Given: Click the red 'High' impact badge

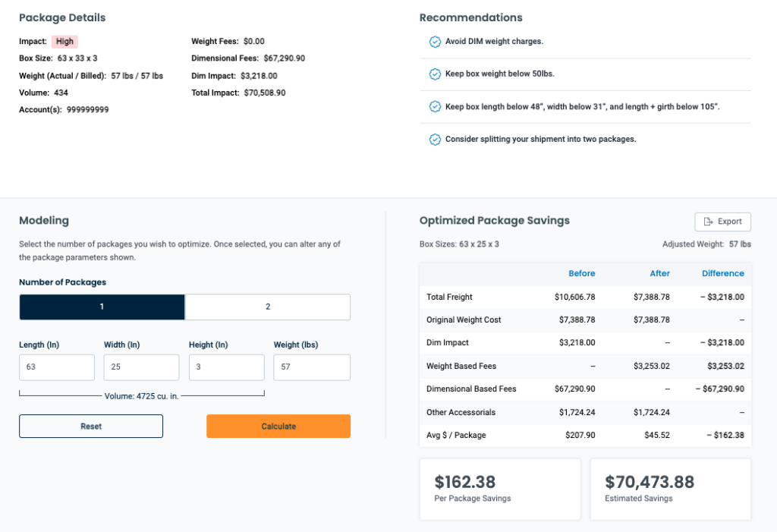Looking at the screenshot, I should click(x=64, y=41).
